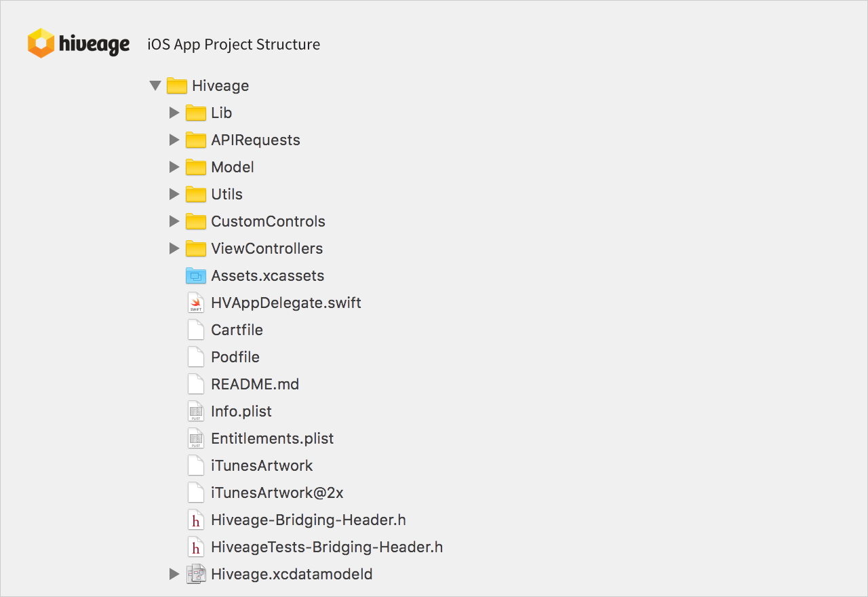
Task: Click the APIRequests folder icon
Action: pos(196,140)
